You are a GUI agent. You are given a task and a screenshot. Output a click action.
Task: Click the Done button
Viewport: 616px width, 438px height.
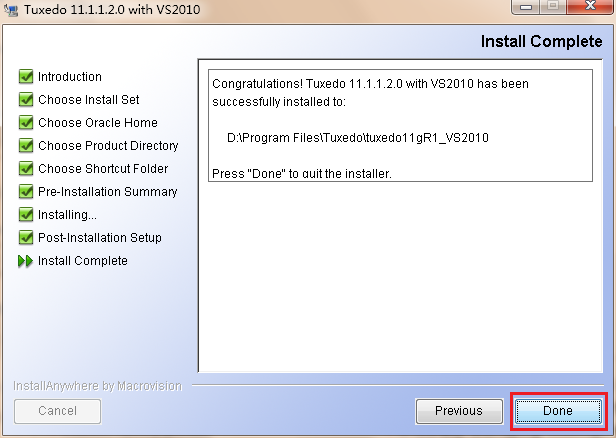pyautogui.click(x=557, y=410)
